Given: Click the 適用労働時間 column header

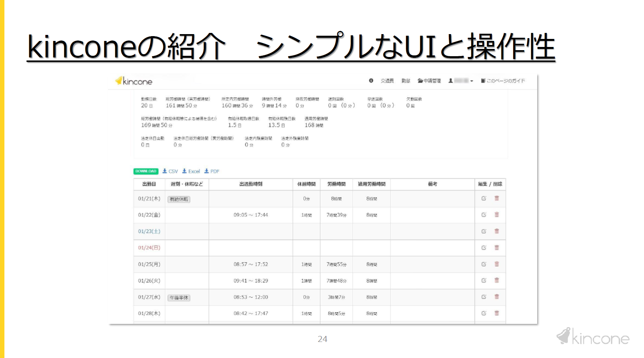Looking at the screenshot, I should 372,184.
